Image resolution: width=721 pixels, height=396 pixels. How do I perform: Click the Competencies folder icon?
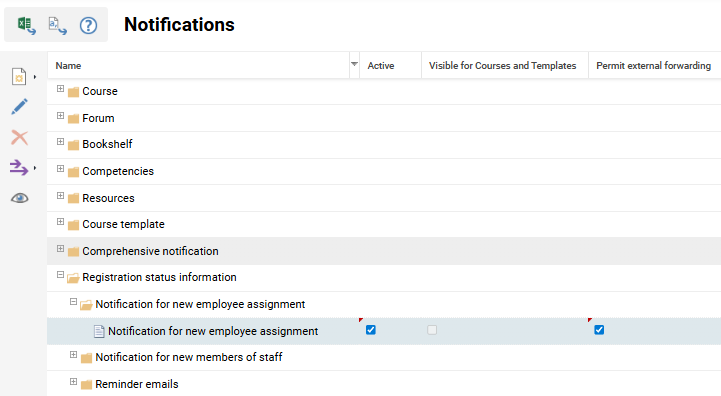(x=73, y=172)
